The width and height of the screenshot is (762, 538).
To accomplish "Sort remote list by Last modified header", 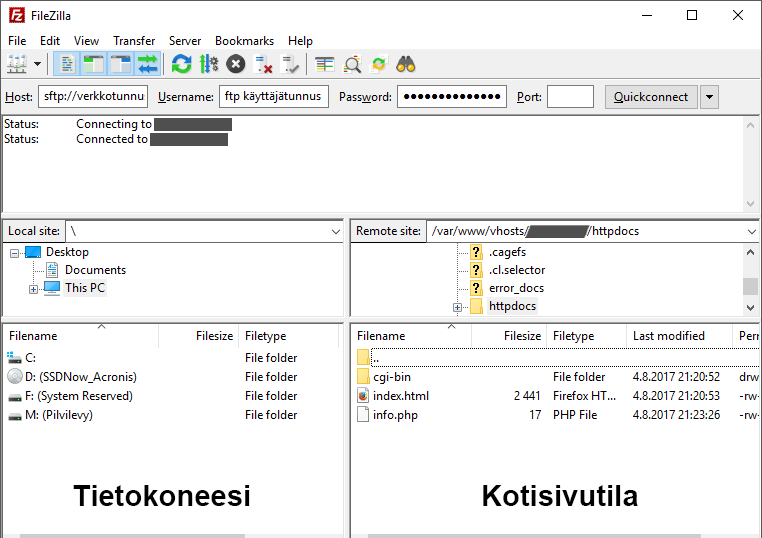I will tap(679, 336).
